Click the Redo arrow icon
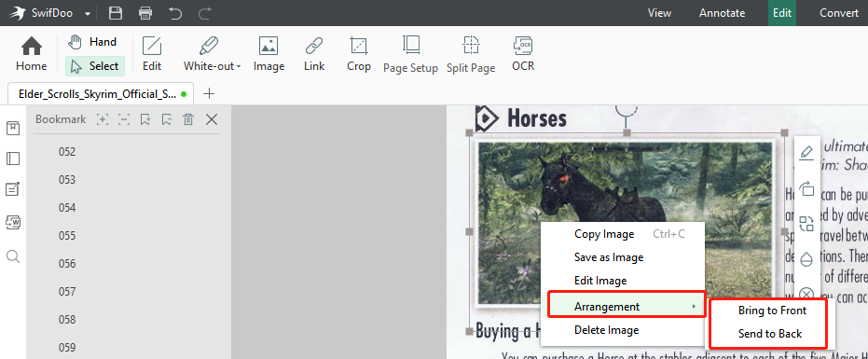The height and width of the screenshot is (359, 868). point(205,13)
